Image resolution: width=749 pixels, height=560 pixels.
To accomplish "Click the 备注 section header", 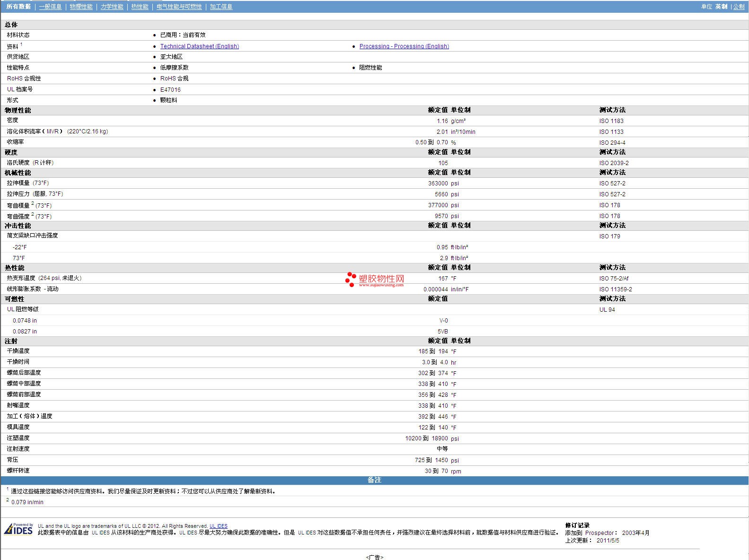I will coord(374,480).
